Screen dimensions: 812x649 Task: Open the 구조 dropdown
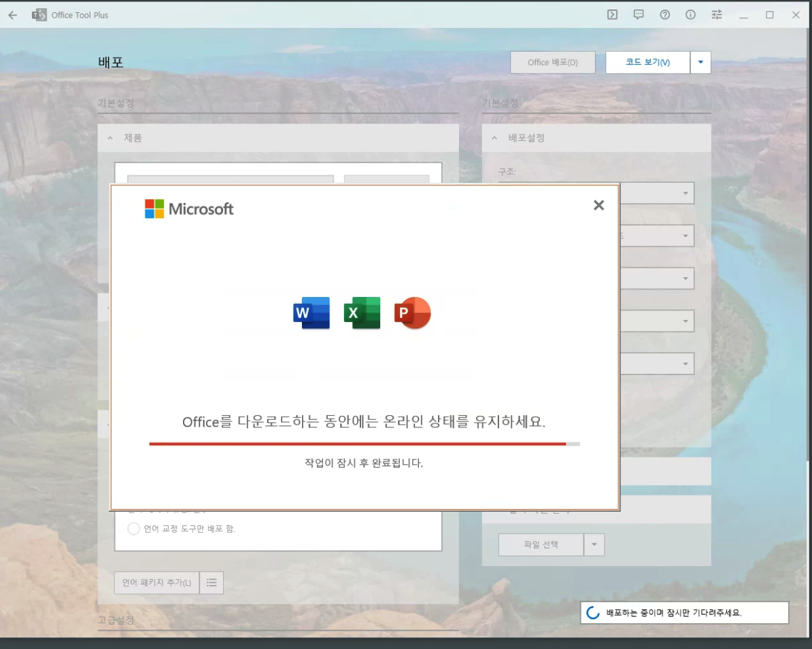click(657, 193)
